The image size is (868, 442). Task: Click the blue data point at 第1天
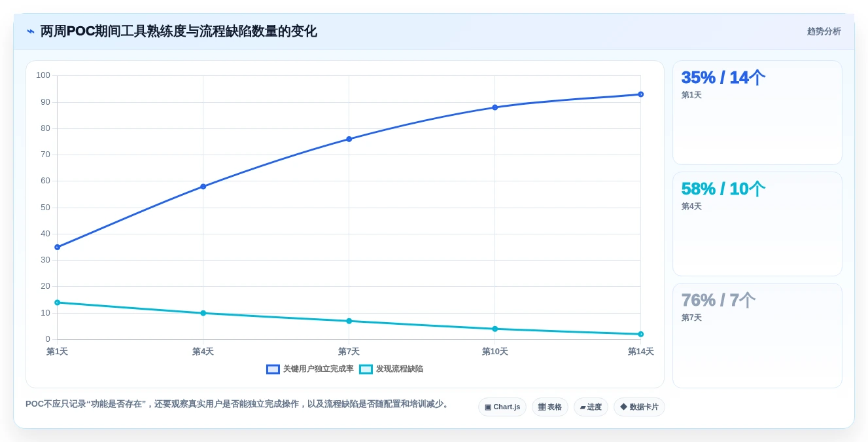58,247
